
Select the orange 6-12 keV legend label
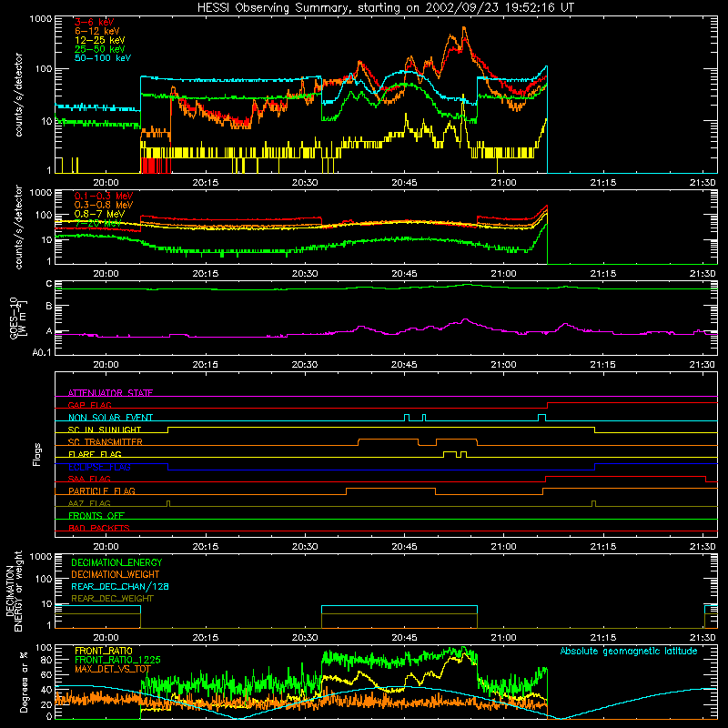point(97,31)
